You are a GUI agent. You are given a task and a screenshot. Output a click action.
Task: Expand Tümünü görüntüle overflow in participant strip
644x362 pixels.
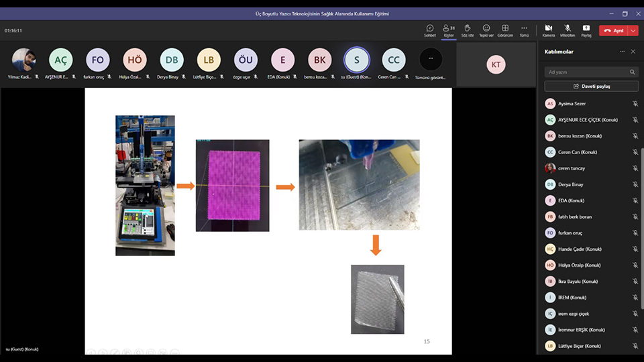431,60
